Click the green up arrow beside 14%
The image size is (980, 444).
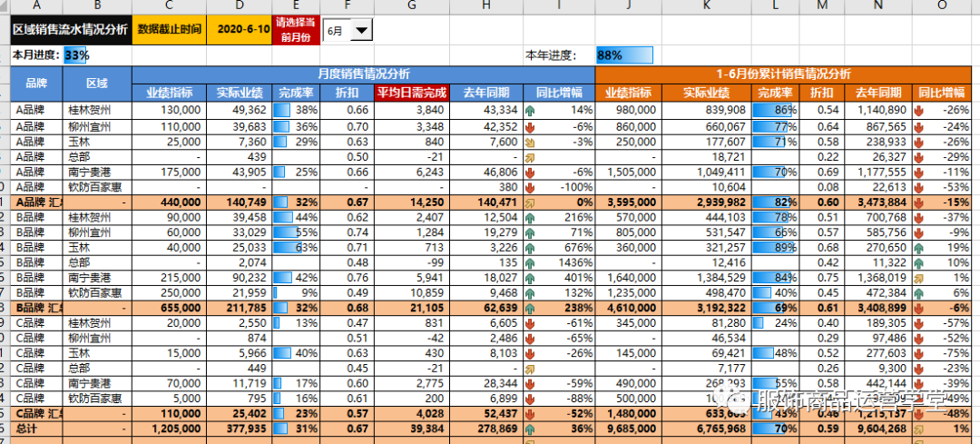pyautogui.click(x=531, y=111)
